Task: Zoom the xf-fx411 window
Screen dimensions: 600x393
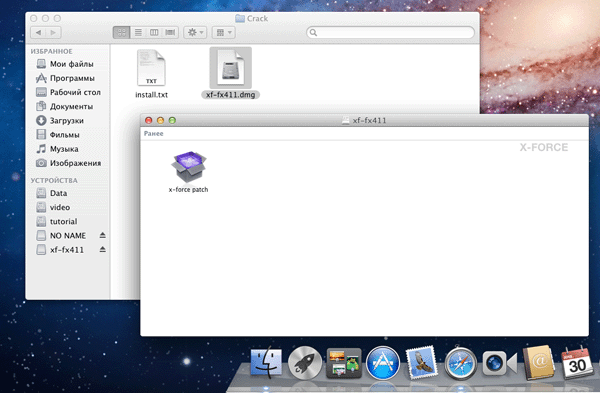Action: [172, 120]
